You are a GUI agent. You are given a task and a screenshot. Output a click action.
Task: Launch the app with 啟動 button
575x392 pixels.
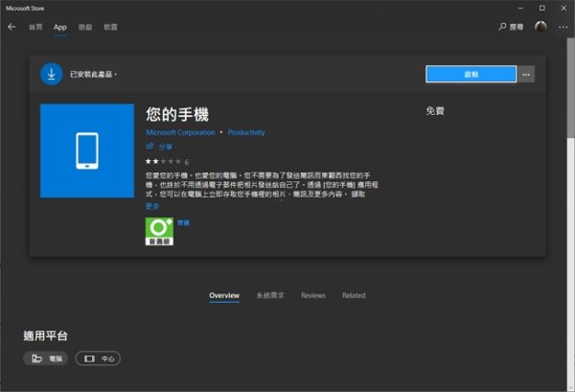click(471, 74)
